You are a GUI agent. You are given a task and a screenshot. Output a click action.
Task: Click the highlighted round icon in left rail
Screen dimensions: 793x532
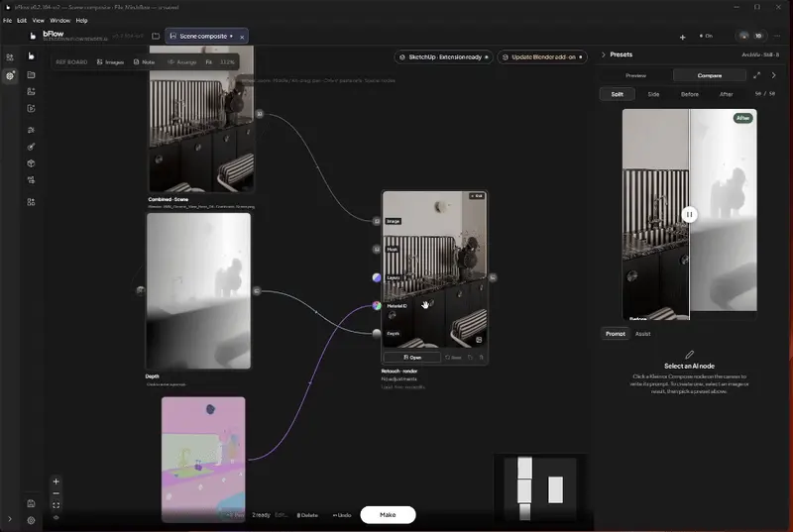click(10, 75)
